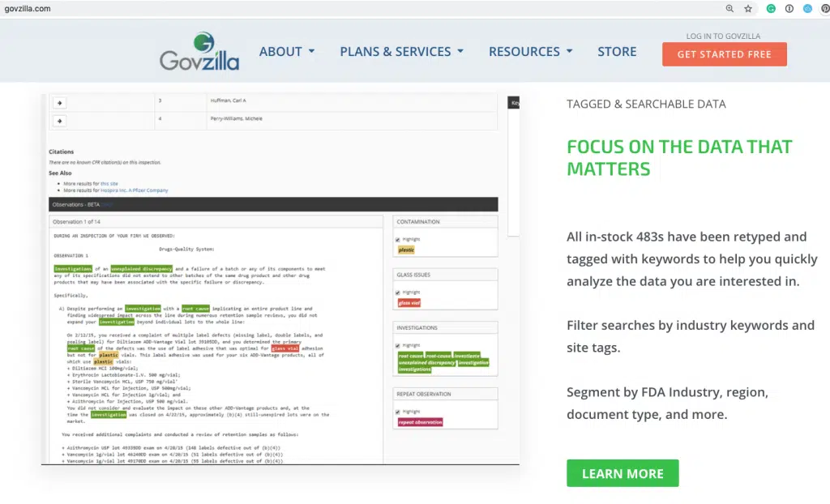Bookmark this page with the star icon
This screenshot has width=830, height=504.
tap(748, 8)
